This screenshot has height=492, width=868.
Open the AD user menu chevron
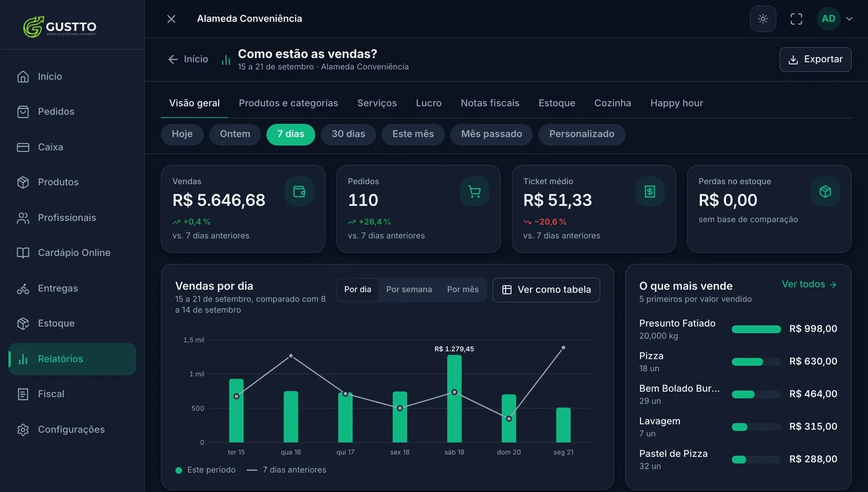pos(850,19)
